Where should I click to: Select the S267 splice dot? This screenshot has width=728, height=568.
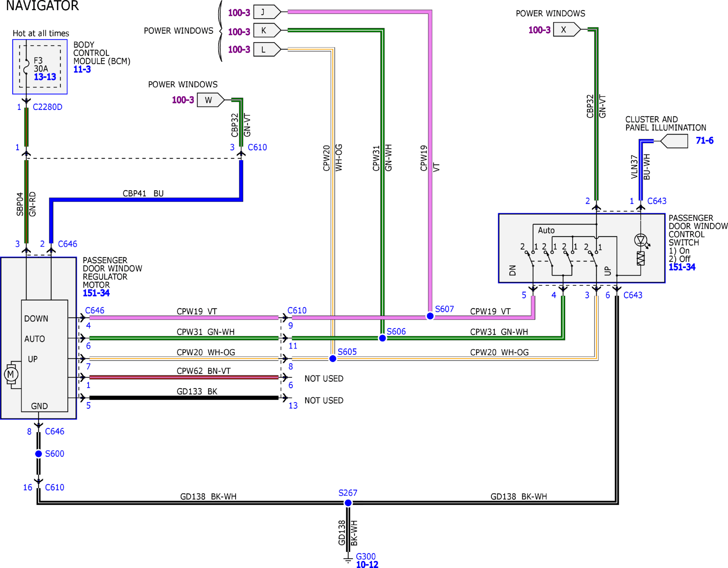(348, 503)
